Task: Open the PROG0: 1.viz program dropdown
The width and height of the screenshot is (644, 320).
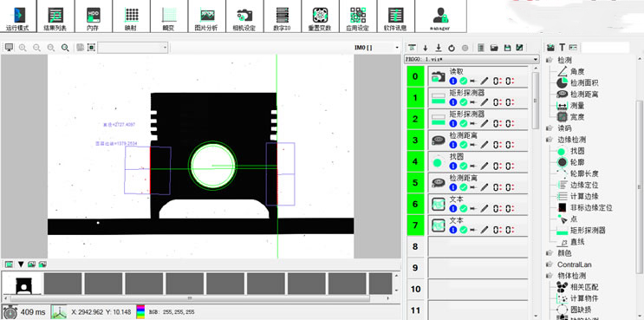Action: click(x=472, y=59)
